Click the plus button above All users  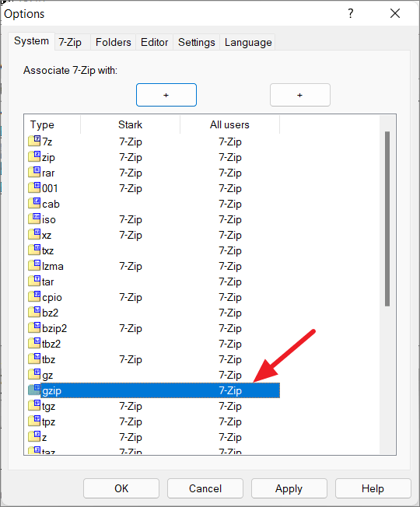coord(300,95)
